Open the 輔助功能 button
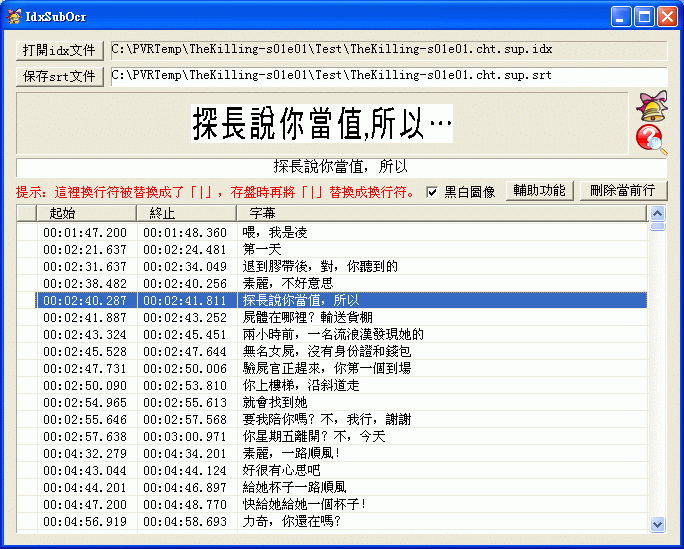Screen dimensions: 684x549 coord(539,191)
